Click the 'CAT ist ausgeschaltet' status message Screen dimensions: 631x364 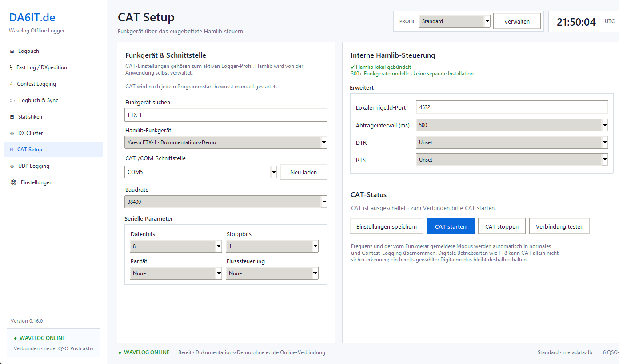423,208
